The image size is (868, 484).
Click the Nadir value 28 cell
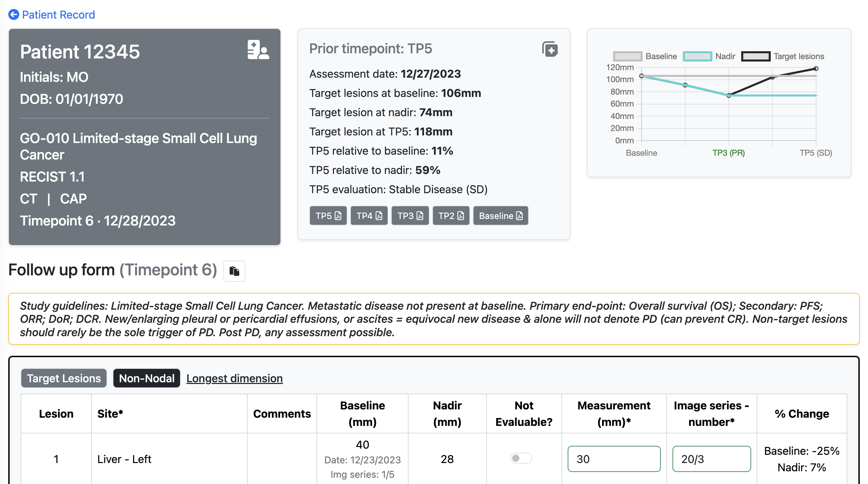coord(447,459)
